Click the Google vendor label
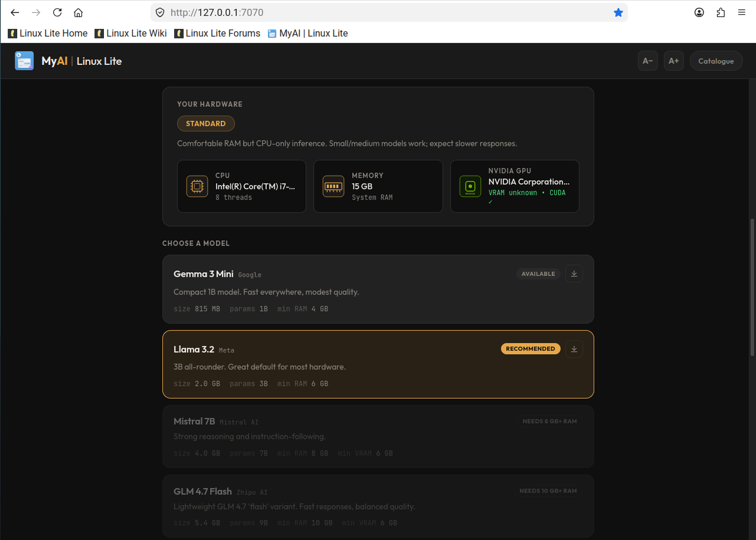Viewport: 756px width, 540px height. tap(250, 274)
